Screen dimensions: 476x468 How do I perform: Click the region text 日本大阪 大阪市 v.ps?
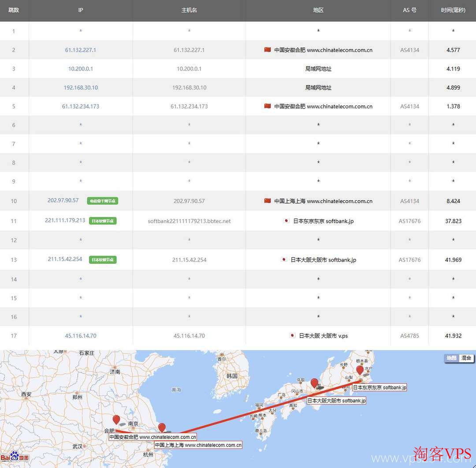324,336
